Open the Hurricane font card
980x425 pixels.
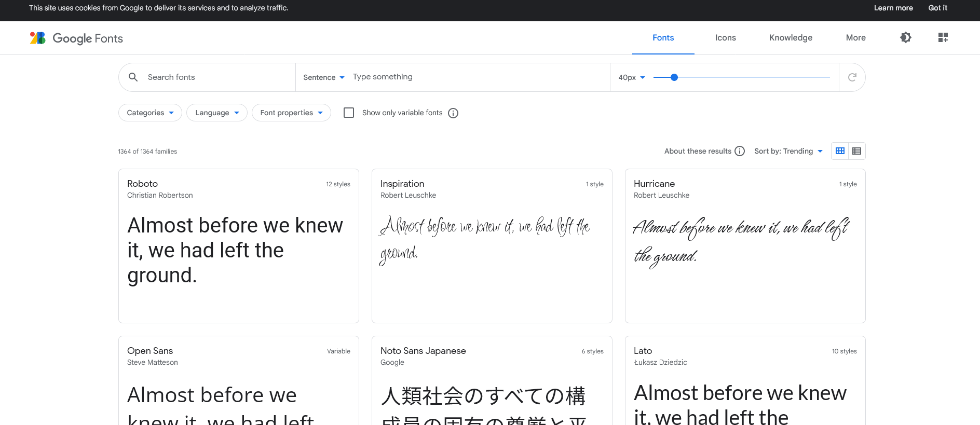tap(745, 246)
